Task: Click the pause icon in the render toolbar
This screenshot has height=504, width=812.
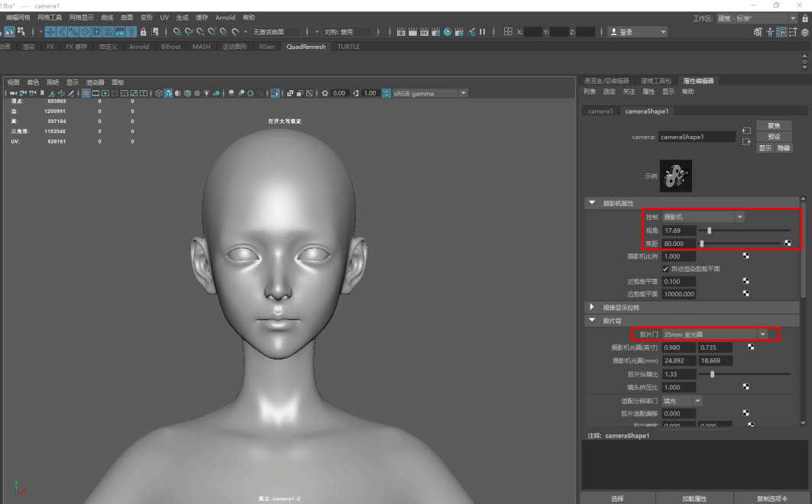Action: [483, 31]
